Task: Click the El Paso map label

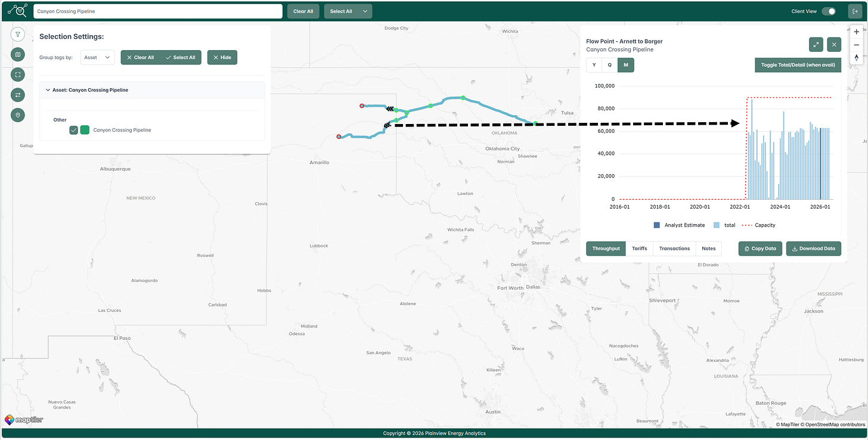Action: (122, 338)
